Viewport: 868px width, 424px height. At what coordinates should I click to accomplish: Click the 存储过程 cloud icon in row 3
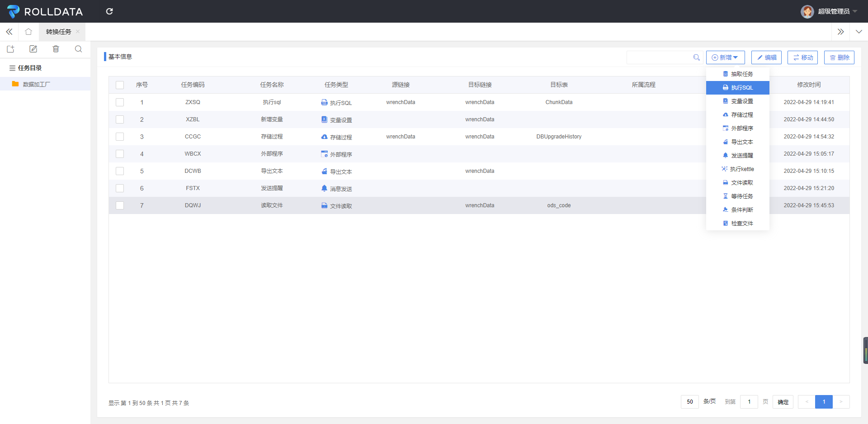(324, 137)
